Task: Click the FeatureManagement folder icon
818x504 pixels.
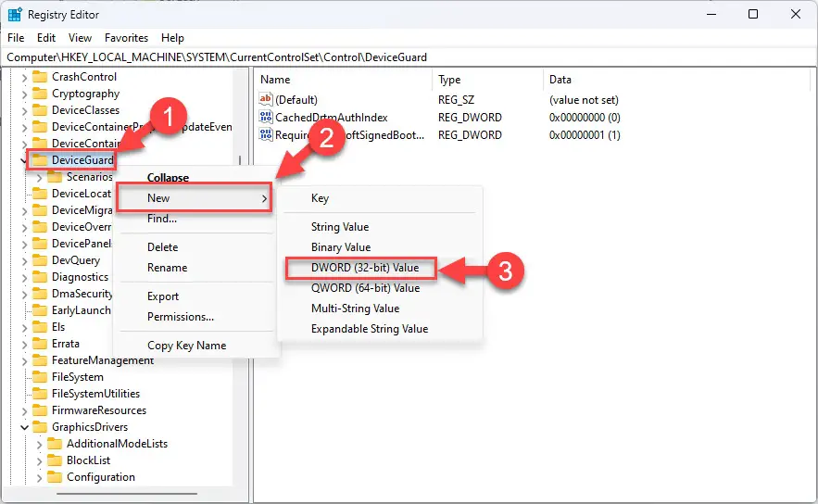Action: tap(40, 360)
